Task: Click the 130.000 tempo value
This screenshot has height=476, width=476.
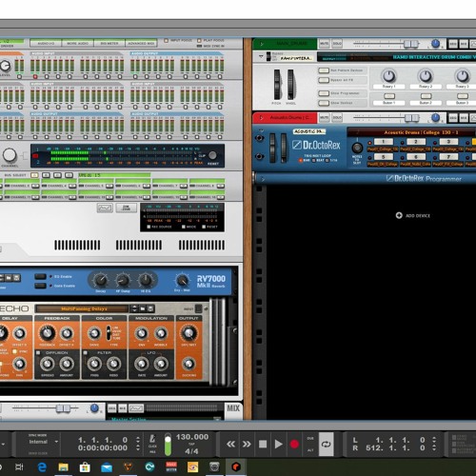Action: coord(192,437)
